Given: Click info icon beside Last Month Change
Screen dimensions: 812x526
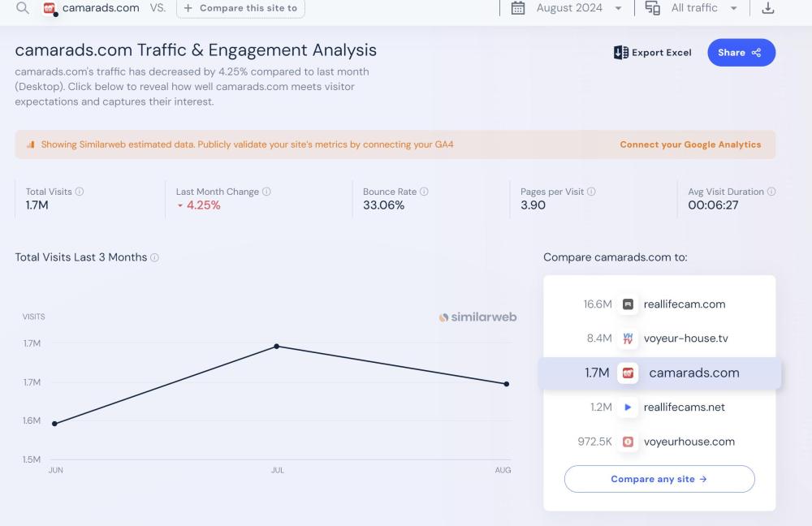Looking at the screenshot, I should point(266,192).
